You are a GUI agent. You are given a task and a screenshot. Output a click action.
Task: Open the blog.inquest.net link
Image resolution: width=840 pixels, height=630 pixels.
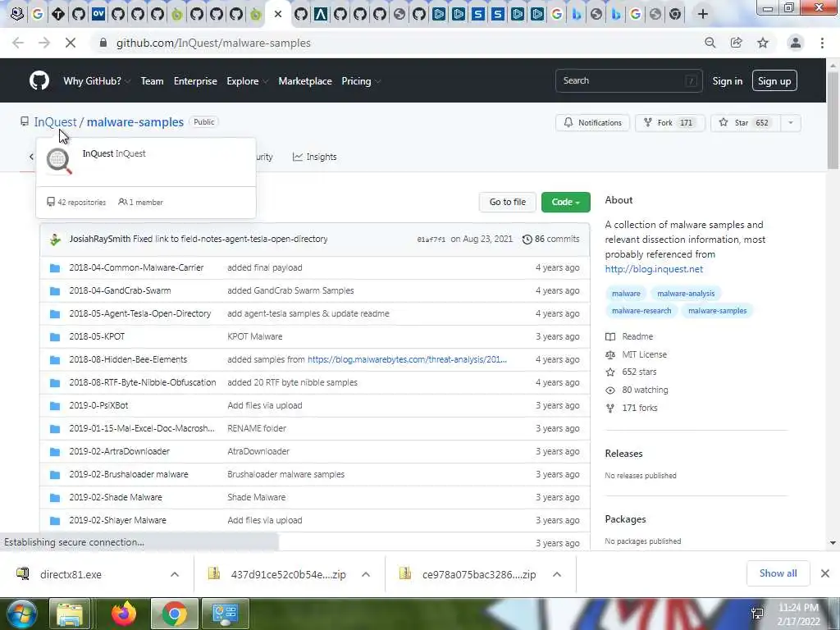[654, 269]
